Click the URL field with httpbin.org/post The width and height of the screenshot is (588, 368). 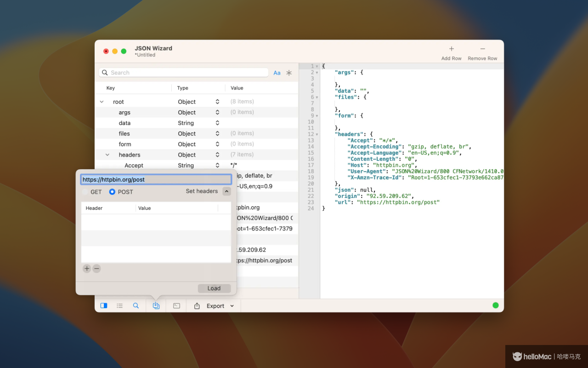pyautogui.click(x=156, y=179)
